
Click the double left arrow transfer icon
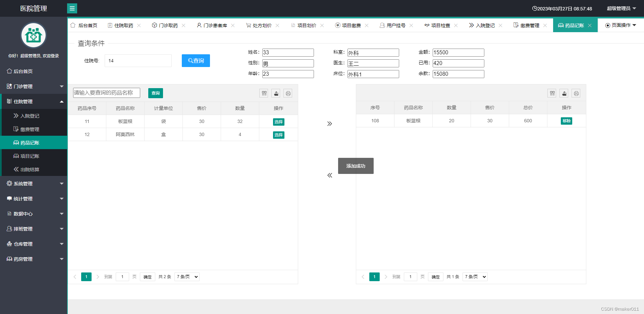(x=330, y=175)
